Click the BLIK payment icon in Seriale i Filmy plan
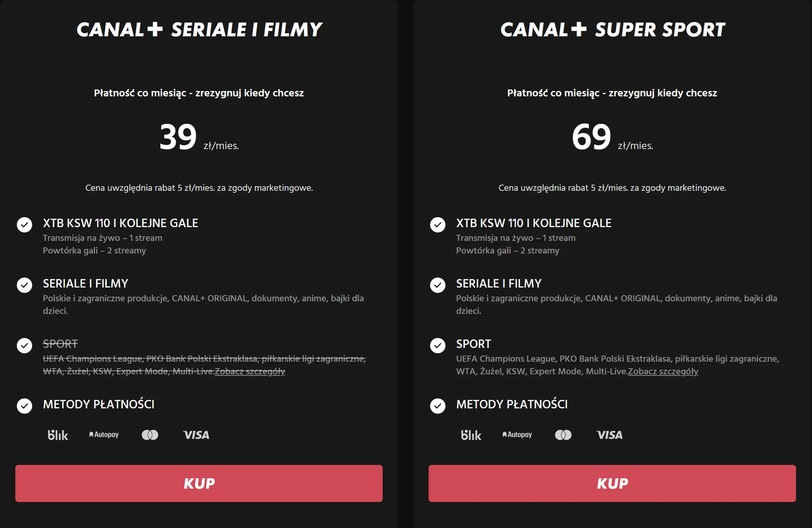This screenshot has width=812, height=528. (x=58, y=435)
